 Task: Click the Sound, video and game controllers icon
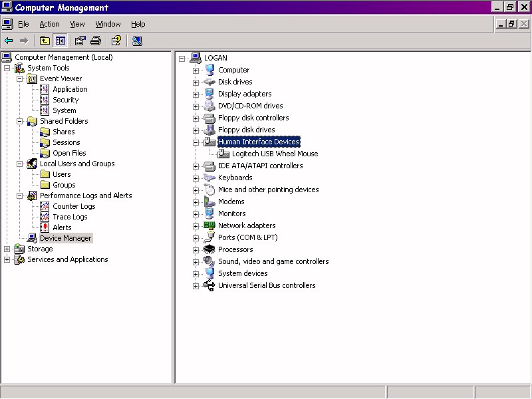pos(209,261)
